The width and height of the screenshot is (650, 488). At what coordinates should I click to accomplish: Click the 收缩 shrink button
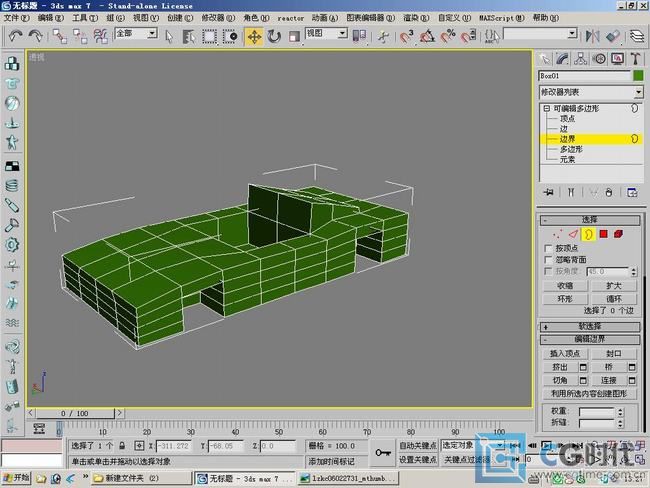[565, 286]
